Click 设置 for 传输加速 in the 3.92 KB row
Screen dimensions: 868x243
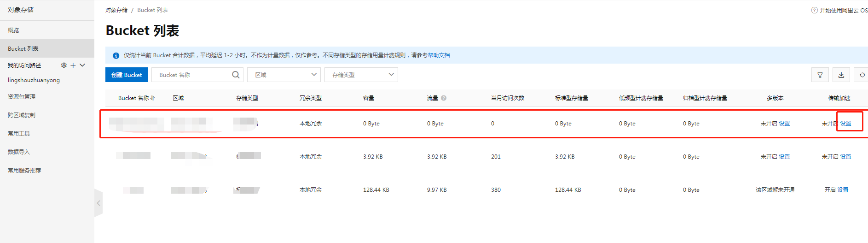(x=845, y=157)
